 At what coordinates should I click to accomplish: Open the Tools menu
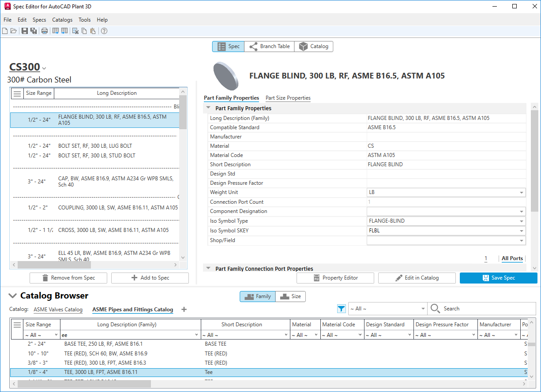pos(85,20)
